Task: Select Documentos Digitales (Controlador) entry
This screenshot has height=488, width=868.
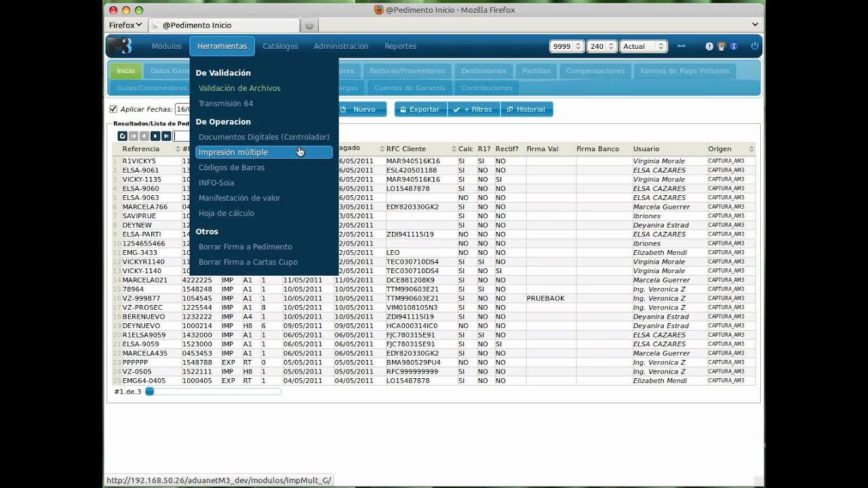Action: [264, 137]
